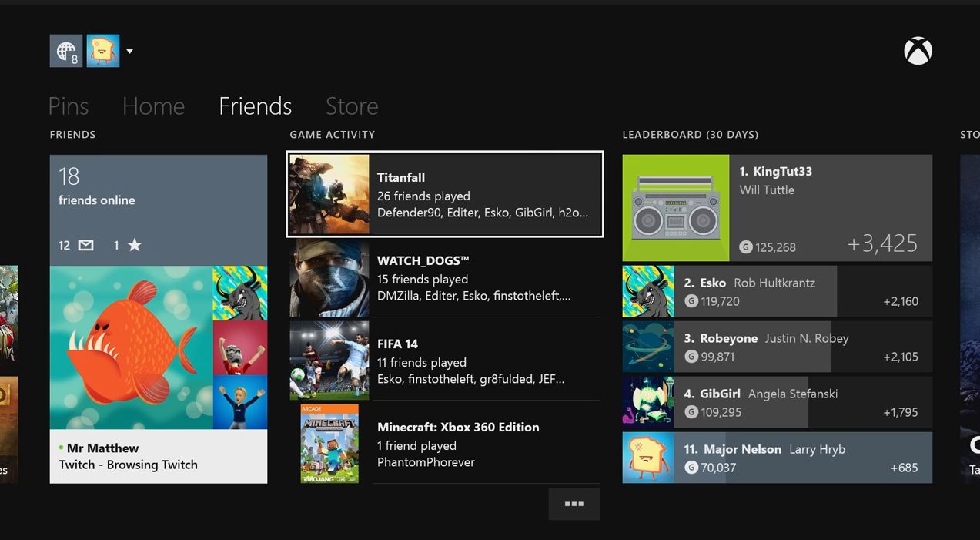Open Esko leaderboard entry
Screen dimensions: 980x540
click(x=778, y=291)
